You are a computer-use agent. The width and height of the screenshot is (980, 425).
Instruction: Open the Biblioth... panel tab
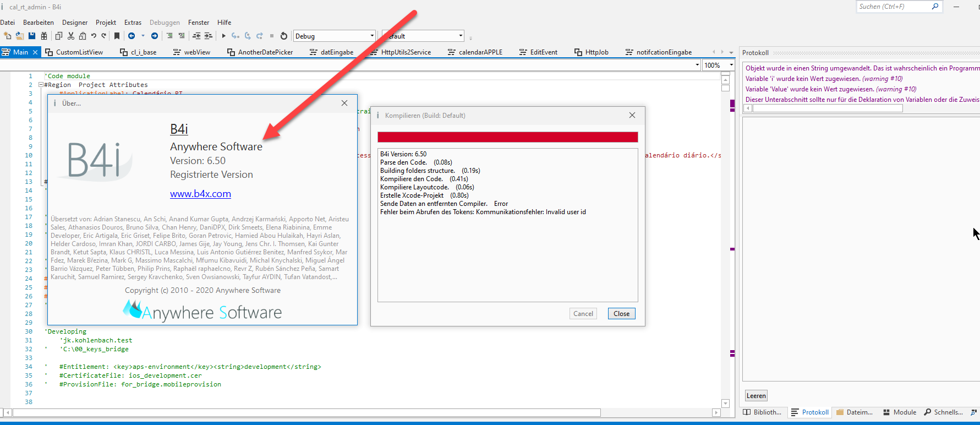click(x=762, y=412)
